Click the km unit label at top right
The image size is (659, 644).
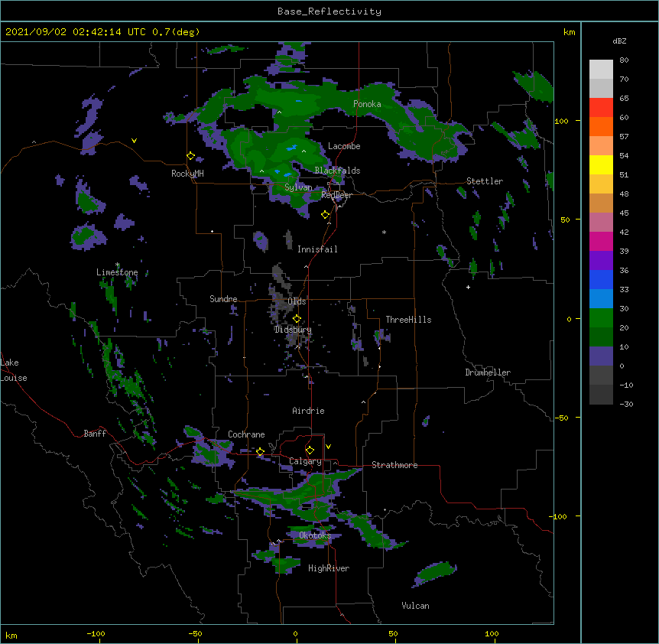(569, 32)
